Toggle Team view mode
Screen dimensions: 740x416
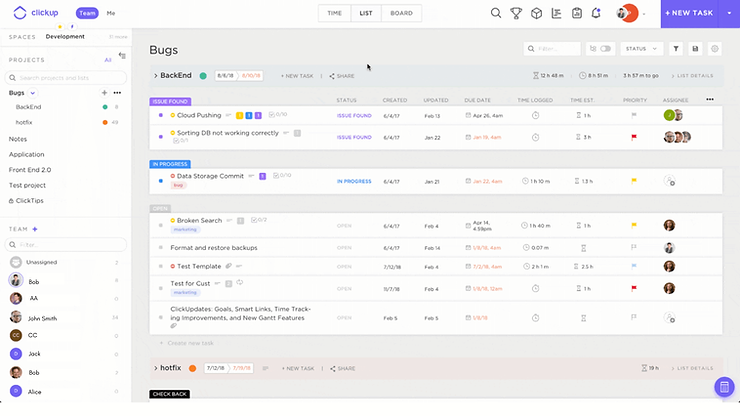pyautogui.click(x=87, y=13)
